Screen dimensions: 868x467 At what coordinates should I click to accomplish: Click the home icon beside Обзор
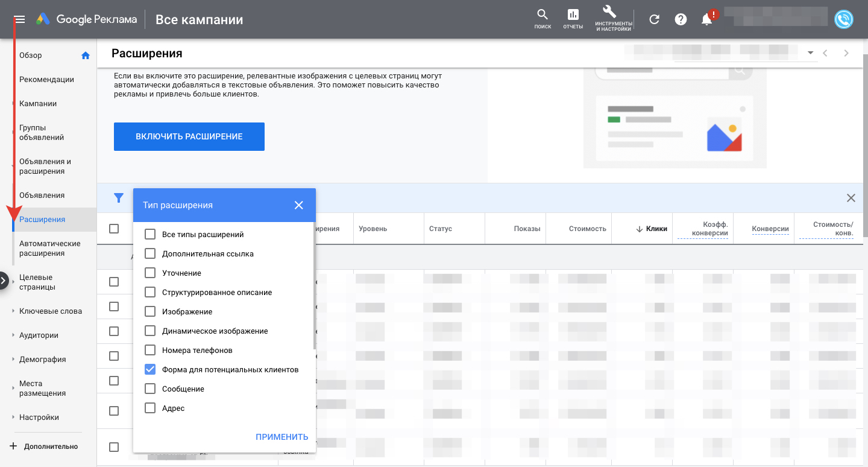pyautogui.click(x=86, y=56)
